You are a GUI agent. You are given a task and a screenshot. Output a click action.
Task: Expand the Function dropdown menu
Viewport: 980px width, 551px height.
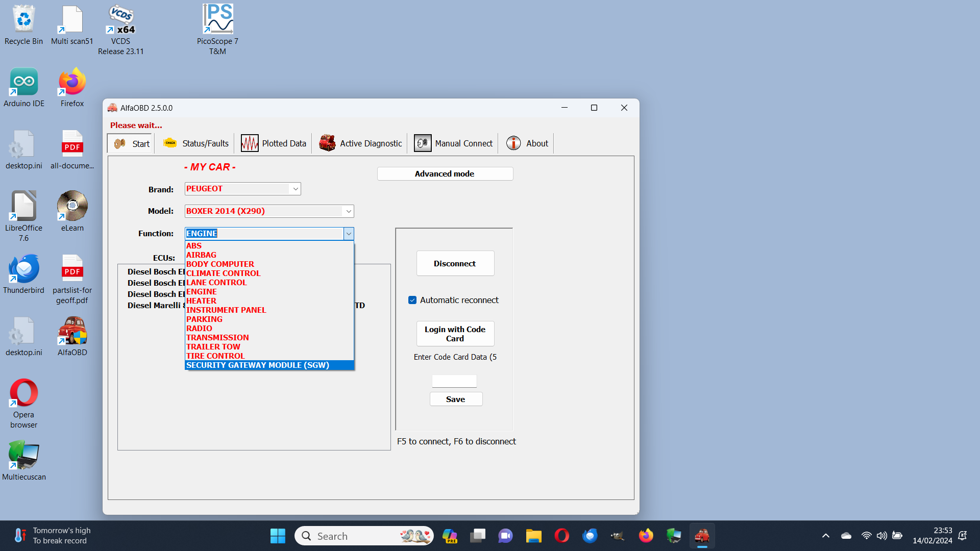[348, 234]
